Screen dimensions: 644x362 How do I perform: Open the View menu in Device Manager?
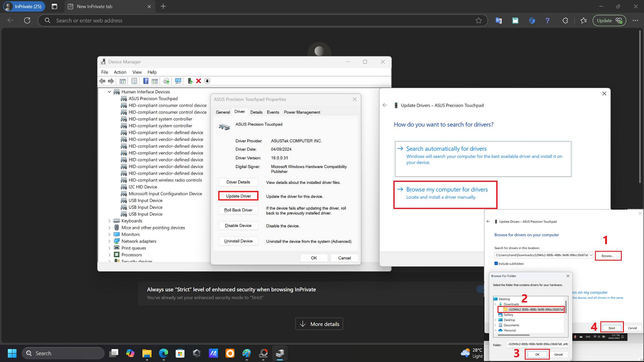coord(137,72)
